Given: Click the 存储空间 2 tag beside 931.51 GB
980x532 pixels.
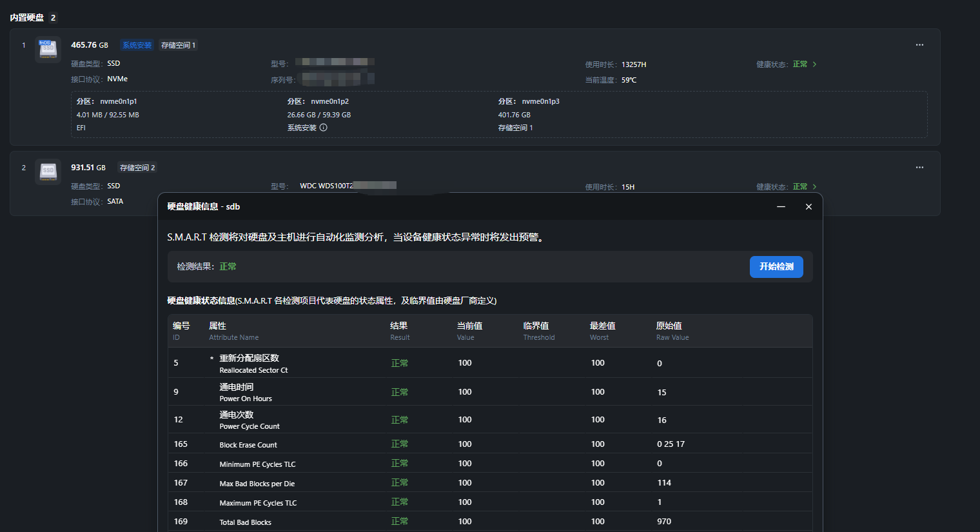Looking at the screenshot, I should (x=137, y=168).
